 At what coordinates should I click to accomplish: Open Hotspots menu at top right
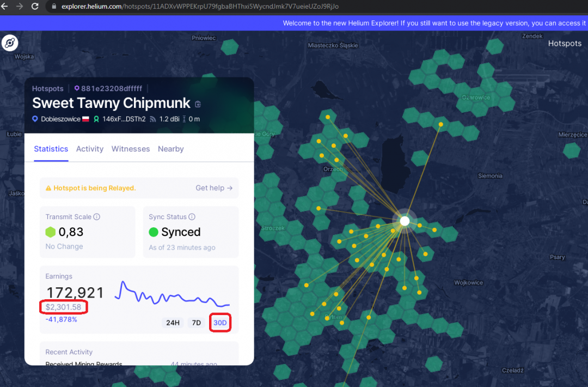tap(565, 44)
